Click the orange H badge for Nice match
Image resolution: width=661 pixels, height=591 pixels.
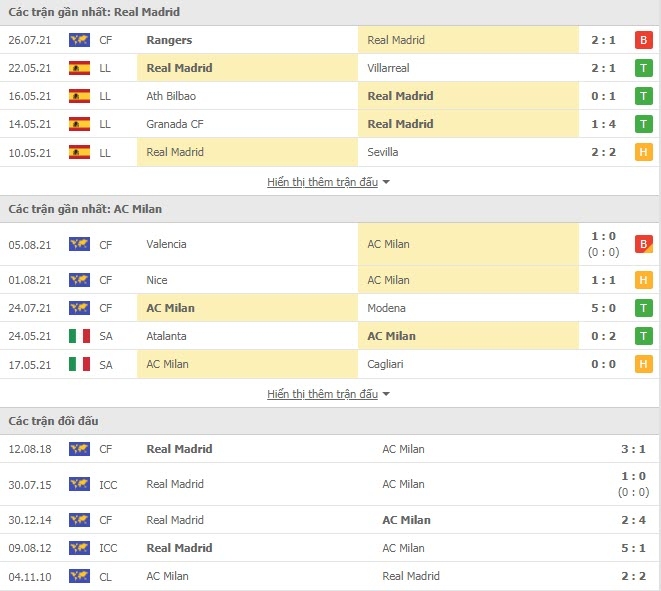[x=643, y=280]
